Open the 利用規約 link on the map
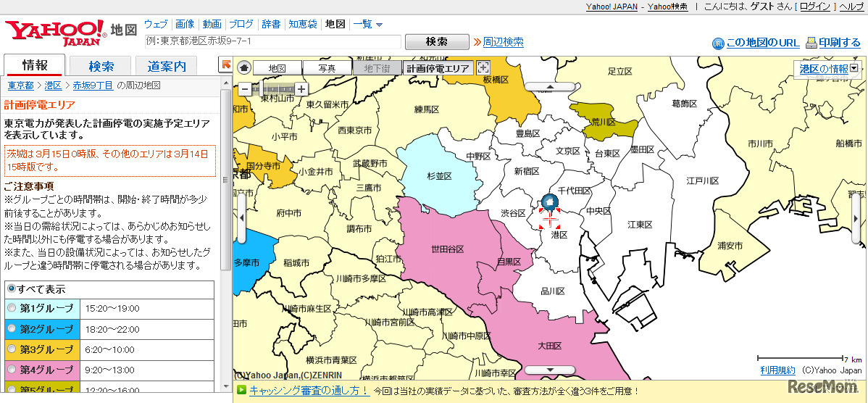Viewport: 868px width, 403px height. (x=777, y=370)
